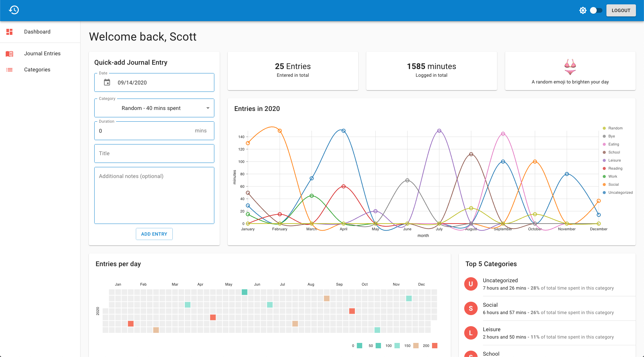Click the Journal Entries book icon
Screen dimensions: 644x357
coord(9,54)
